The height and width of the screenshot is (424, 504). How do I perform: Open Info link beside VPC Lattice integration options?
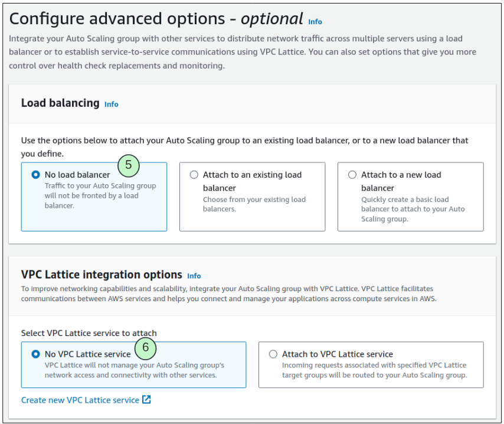pyautogui.click(x=194, y=276)
